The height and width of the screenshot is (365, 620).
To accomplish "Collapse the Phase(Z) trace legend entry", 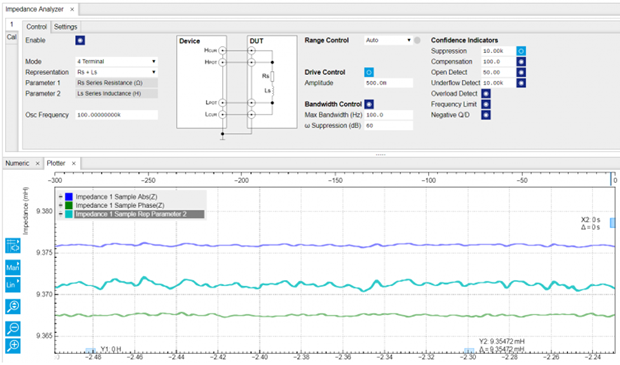I will click(60, 205).
